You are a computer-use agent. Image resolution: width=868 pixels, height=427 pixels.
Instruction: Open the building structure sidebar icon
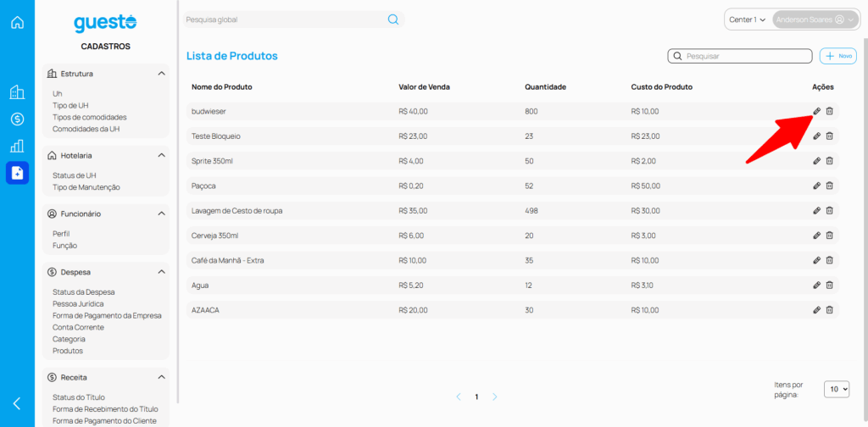[17, 92]
